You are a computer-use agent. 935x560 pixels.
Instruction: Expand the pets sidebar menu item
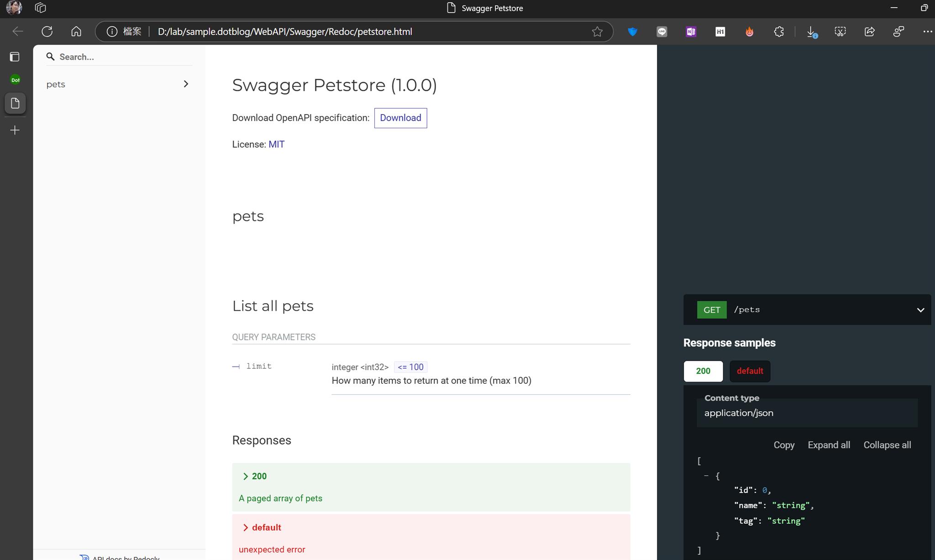(x=119, y=84)
